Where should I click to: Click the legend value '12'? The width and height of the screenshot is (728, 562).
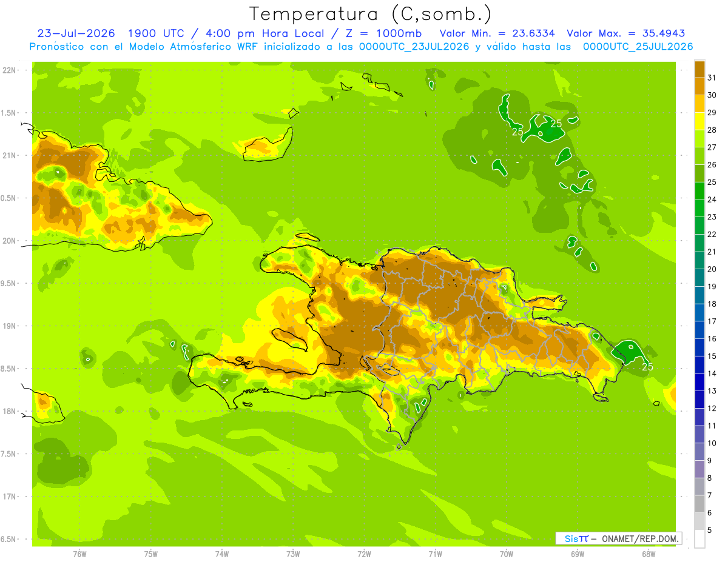click(712, 408)
